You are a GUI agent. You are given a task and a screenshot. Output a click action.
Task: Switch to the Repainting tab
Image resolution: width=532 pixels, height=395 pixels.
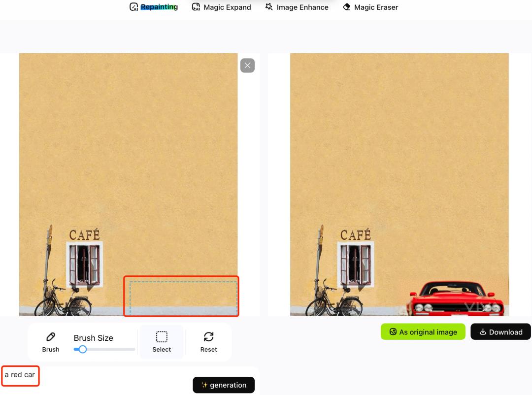[154, 7]
